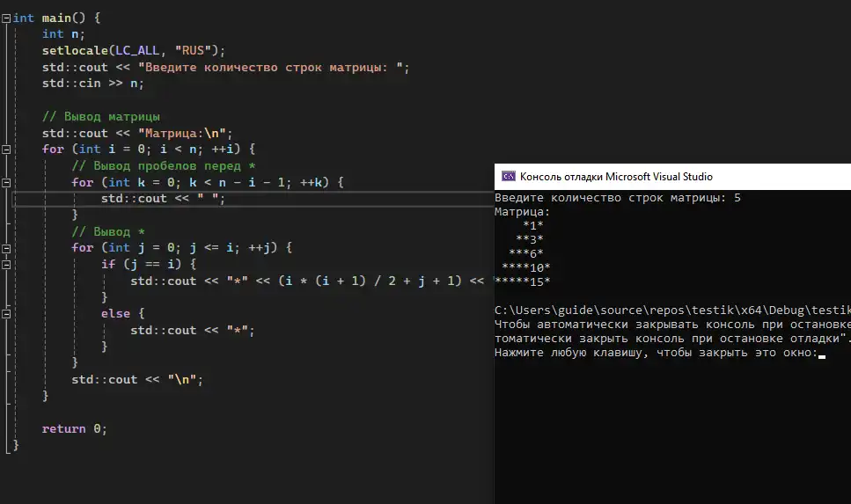Click the 'if (j == i) {' line text

pos(148,264)
